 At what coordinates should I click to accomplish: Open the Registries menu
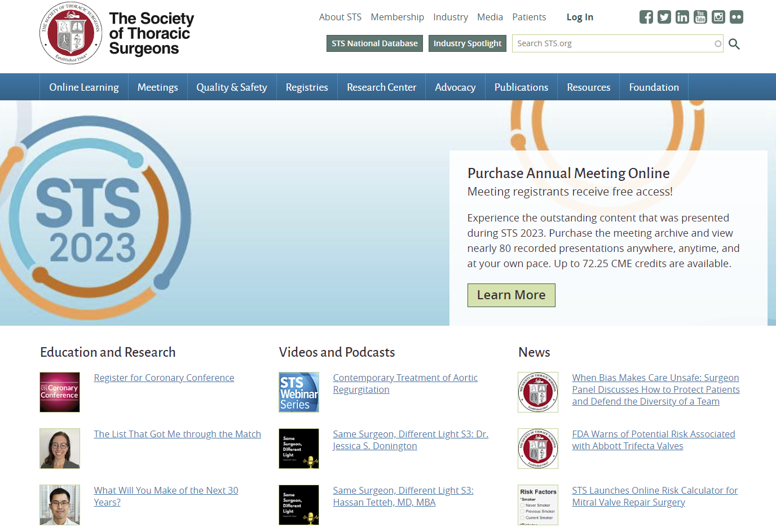pos(307,87)
